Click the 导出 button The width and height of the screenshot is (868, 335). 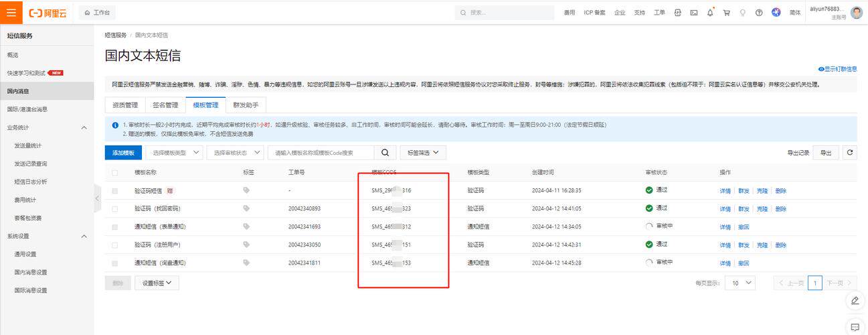point(827,153)
